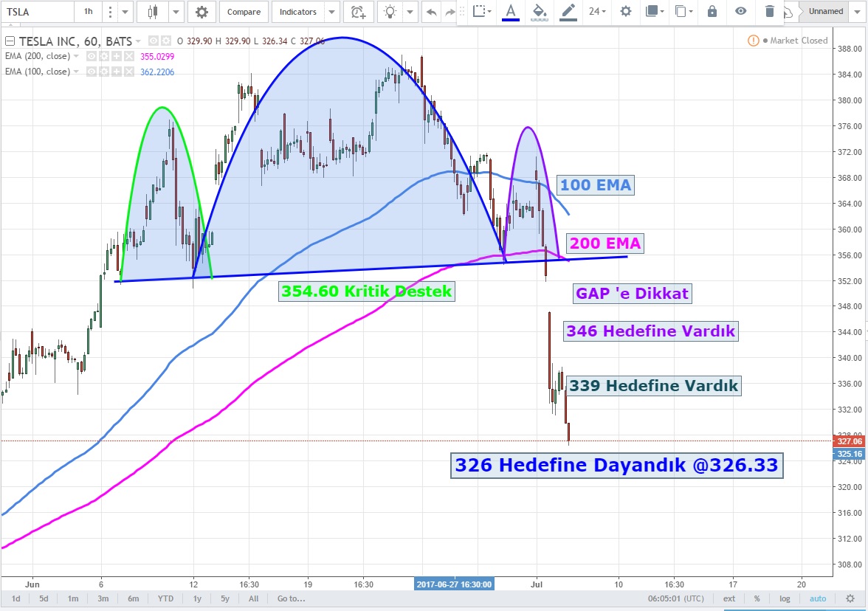Select the 6m time range

(x=134, y=598)
